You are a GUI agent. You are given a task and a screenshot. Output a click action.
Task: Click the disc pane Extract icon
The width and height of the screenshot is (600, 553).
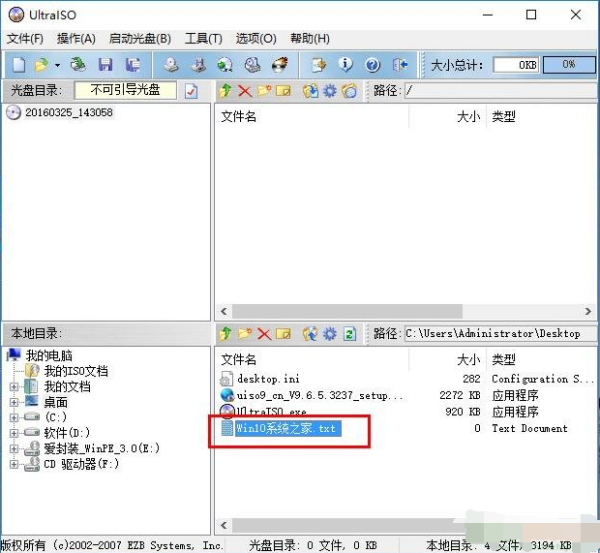(310, 91)
